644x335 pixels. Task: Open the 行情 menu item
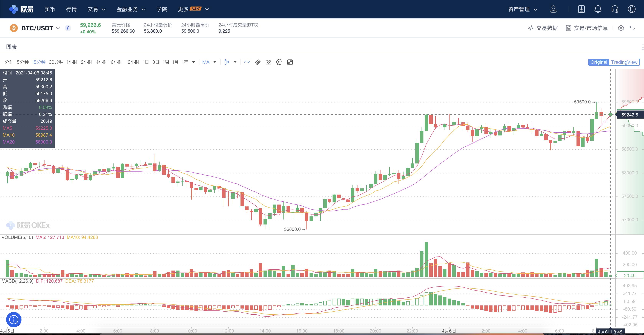71,9
